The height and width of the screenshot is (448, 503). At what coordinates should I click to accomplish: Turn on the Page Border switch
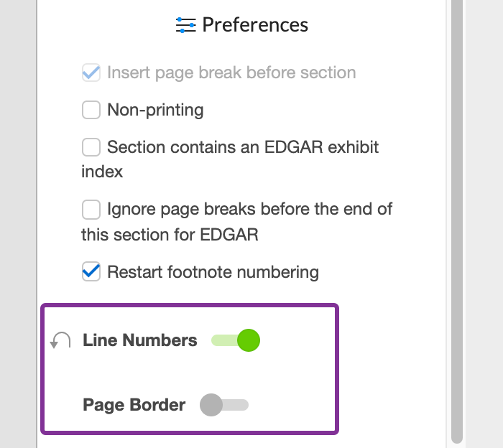point(224,405)
